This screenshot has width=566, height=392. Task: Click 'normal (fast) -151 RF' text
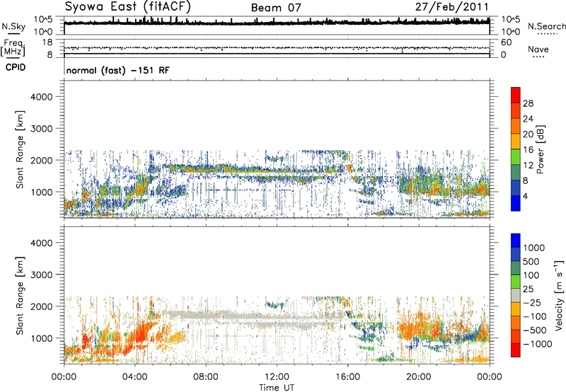118,70
